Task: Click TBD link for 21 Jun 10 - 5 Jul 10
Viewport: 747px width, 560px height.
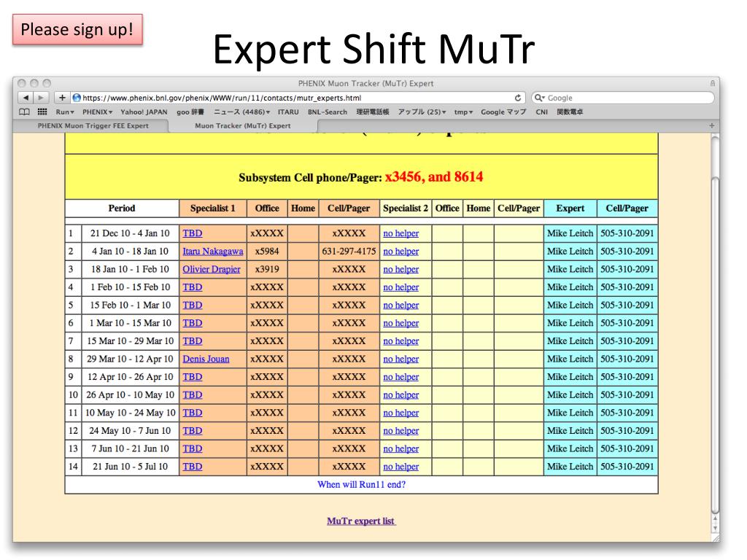Action: pos(193,467)
